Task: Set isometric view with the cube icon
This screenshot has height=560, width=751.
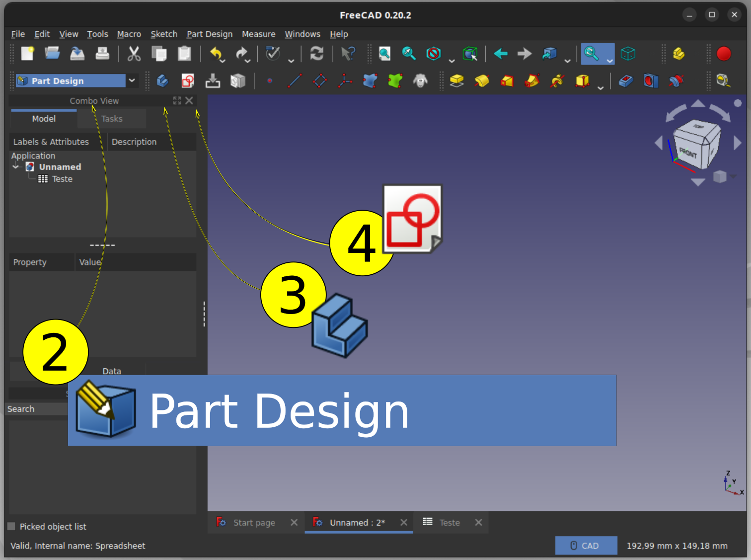Action: click(x=628, y=53)
